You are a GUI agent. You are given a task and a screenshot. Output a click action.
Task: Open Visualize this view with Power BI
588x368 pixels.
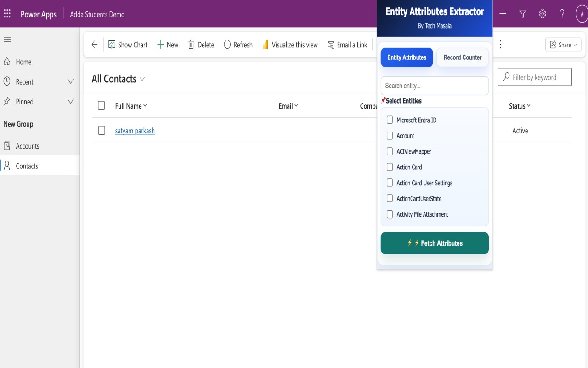290,45
